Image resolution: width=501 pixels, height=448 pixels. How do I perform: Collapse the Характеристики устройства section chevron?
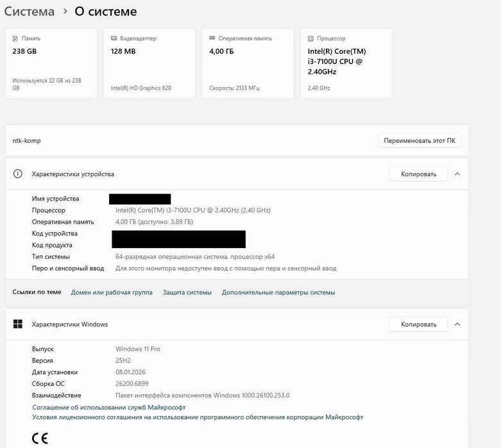pos(457,174)
